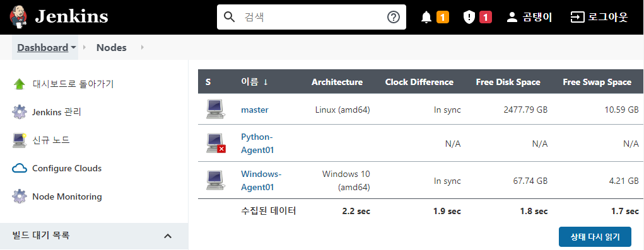
Task: Click Windows 10 (amd64) architecture cell
Action: pyautogui.click(x=346, y=181)
